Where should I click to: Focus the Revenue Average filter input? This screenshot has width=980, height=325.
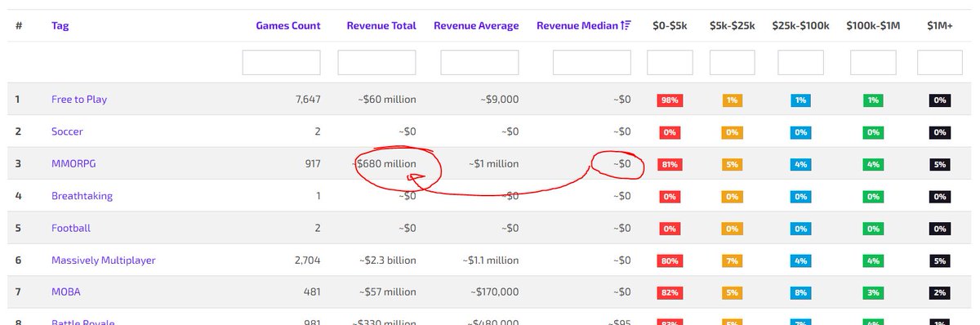479,63
